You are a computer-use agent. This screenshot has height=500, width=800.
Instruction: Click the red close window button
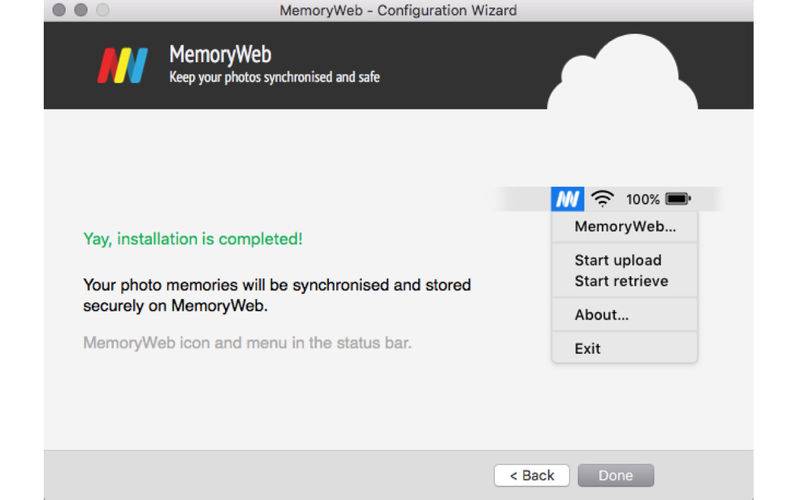tap(59, 10)
